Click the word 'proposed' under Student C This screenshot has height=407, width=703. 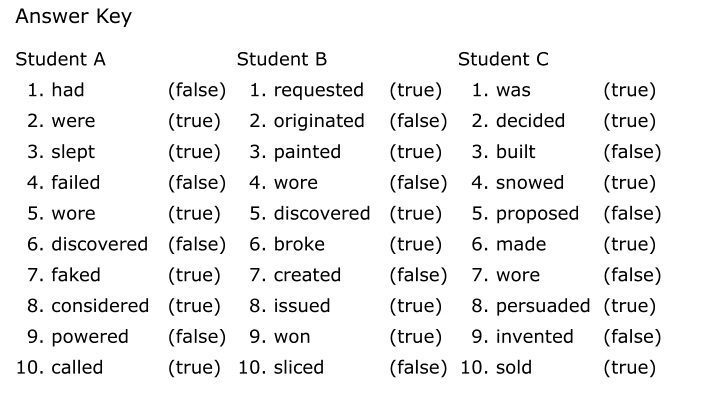click(537, 214)
